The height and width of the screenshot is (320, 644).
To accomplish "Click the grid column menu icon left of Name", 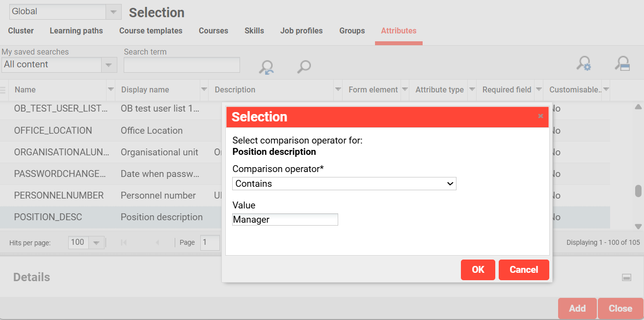I will tap(3, 90).
